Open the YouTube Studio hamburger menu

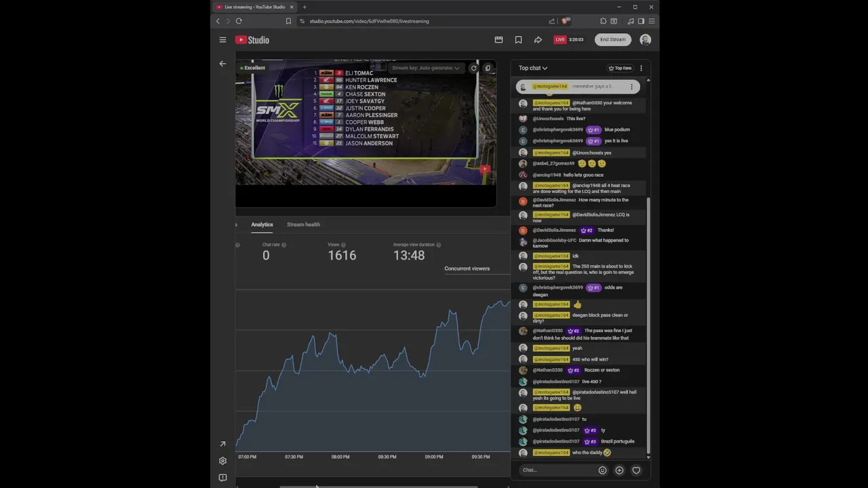(x=222, y=40)
